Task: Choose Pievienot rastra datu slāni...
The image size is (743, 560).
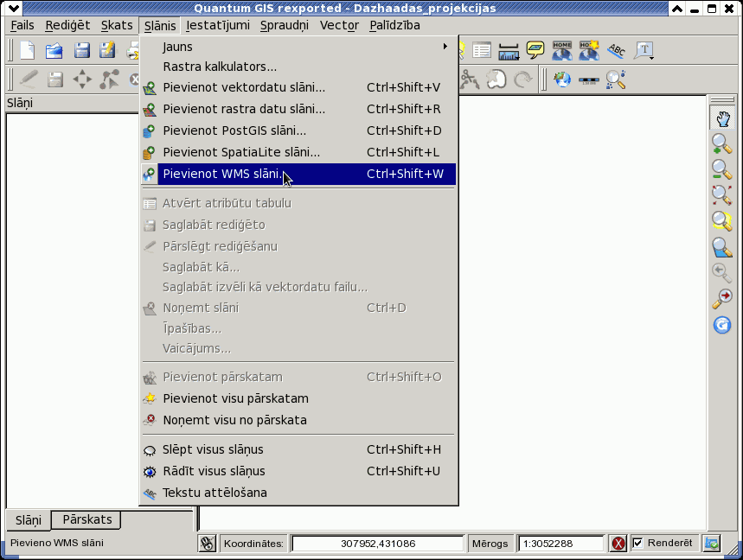Action: point(298,110)
